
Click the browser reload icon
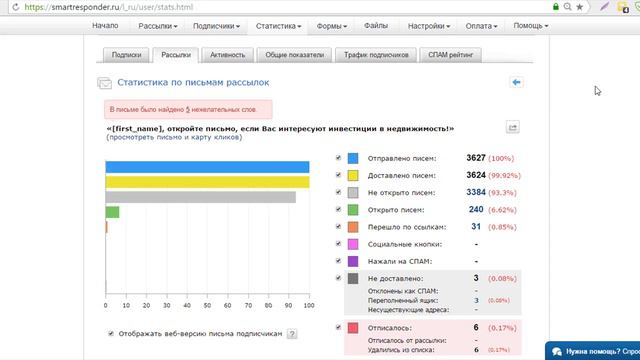coord(16,7)
